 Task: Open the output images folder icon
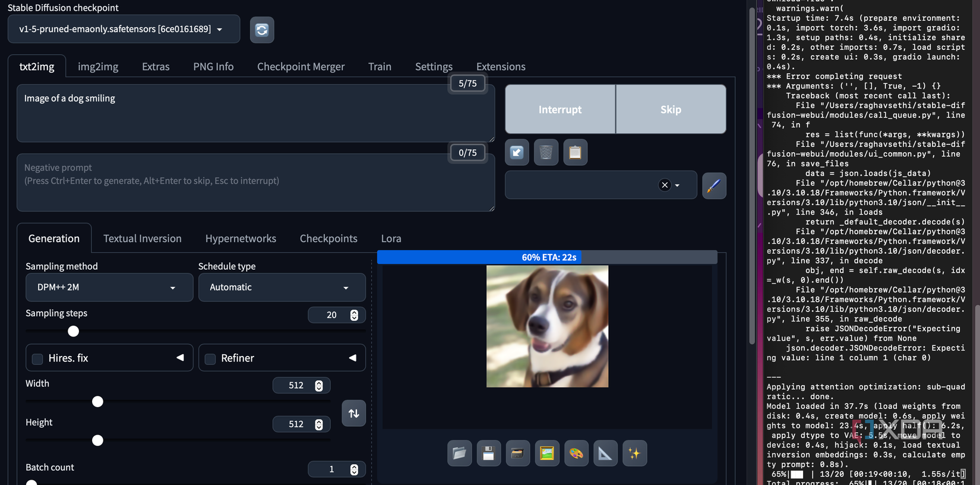click(459, 453)
